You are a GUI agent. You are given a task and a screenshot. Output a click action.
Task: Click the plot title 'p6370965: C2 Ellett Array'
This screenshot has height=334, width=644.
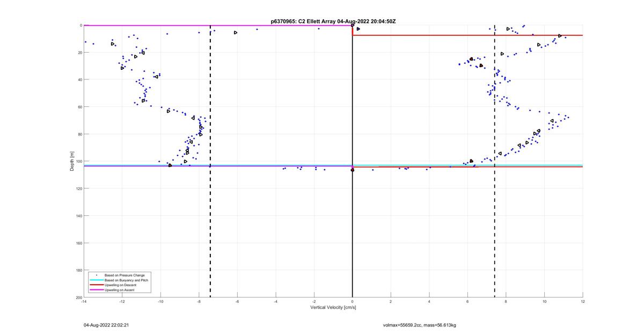point(303,21)
